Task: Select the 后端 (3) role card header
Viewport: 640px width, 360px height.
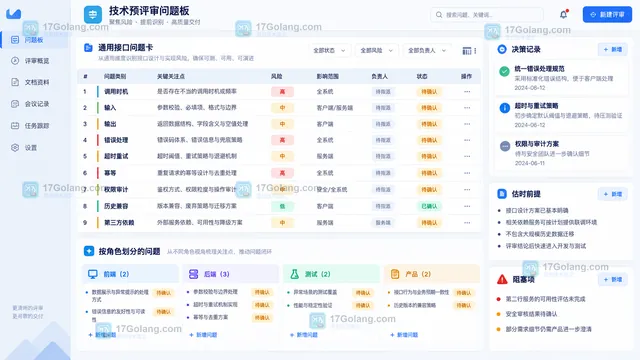Action: (x=231, y=274)
